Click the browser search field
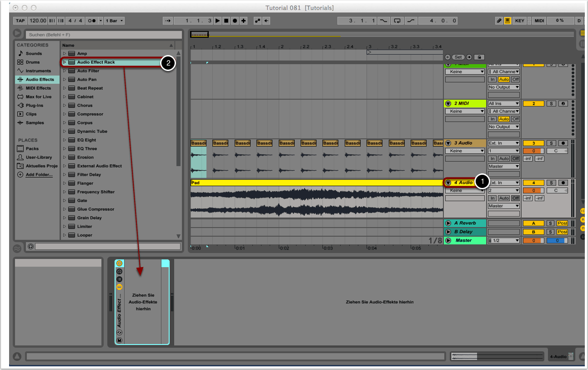Image resolution: width=588 pixels, height=370 pixels. coord(104,35)
